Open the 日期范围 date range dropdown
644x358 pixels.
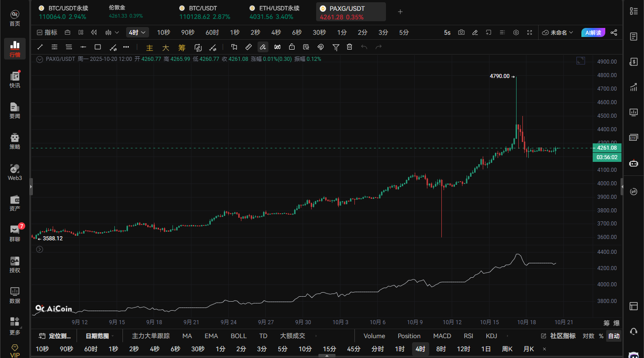[99, 336]
